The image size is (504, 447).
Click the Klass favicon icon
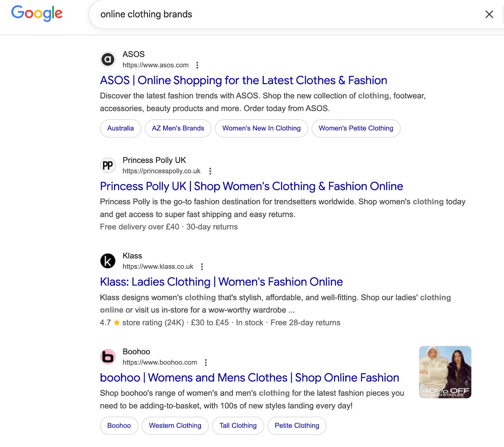pos(108,261)
